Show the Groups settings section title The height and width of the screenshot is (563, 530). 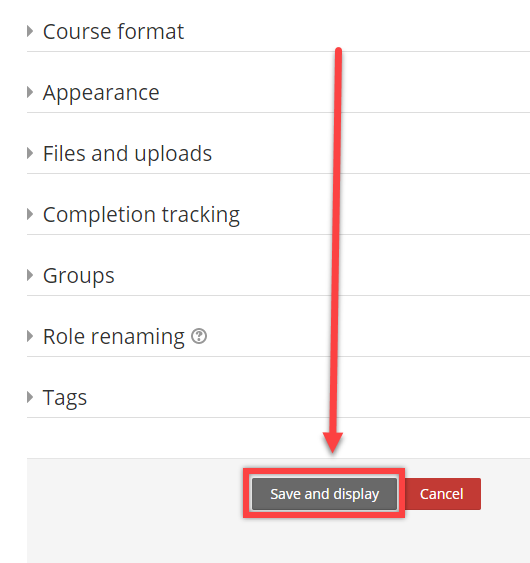[x=79, y=276]
